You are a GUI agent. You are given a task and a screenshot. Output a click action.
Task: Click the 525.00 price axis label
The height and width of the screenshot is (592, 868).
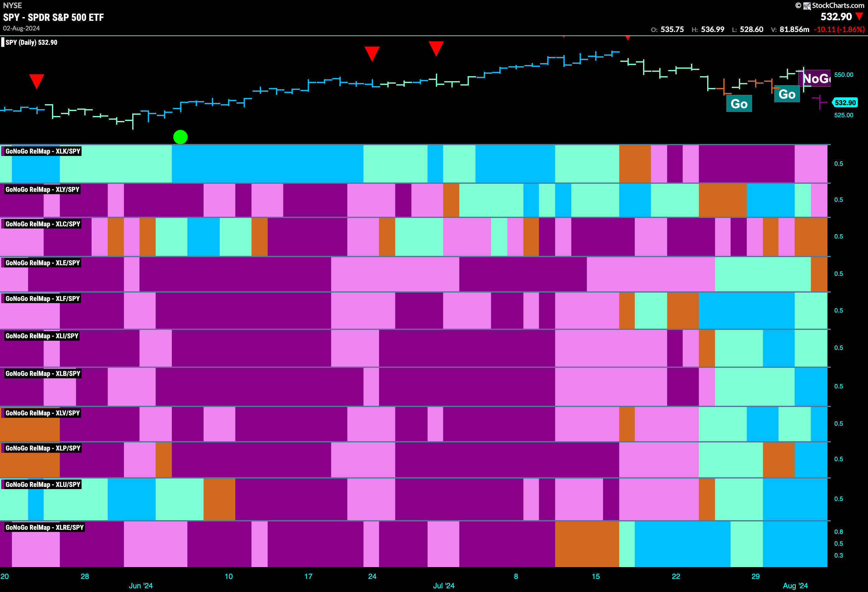(x=844, y=115)
